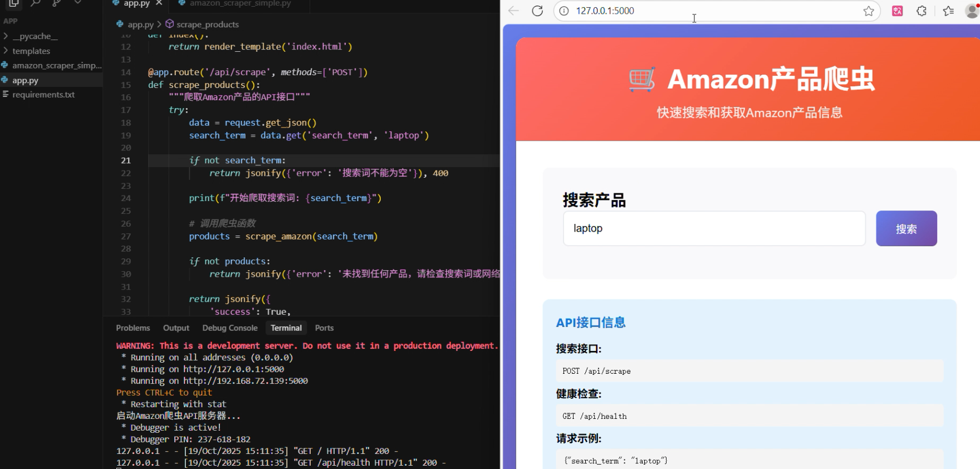Image resolution: width=980 pixels, height=469 pixels.
Task: Open http://127.0.0.1:5000 link in terminal
Action: [234, 369]
